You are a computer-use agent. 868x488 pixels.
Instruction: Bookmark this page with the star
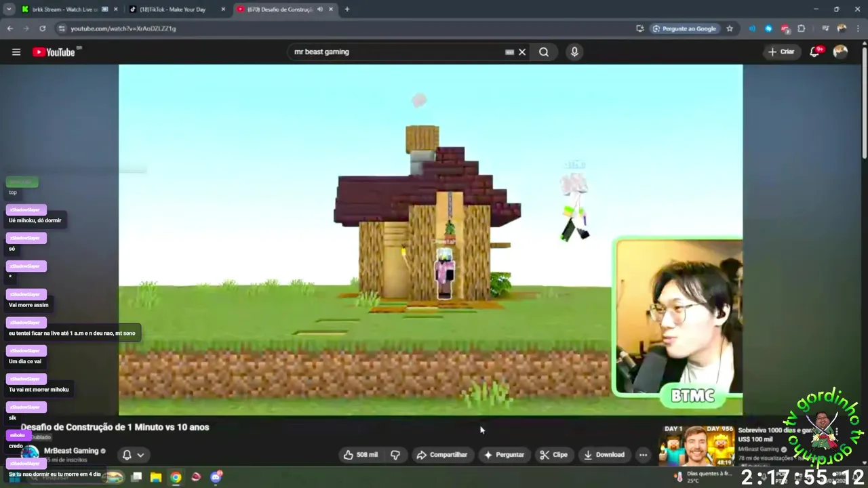coord(730,28)
